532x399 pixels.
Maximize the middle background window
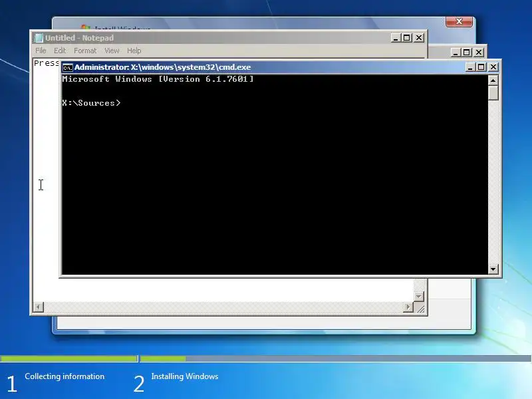point(467,53)
